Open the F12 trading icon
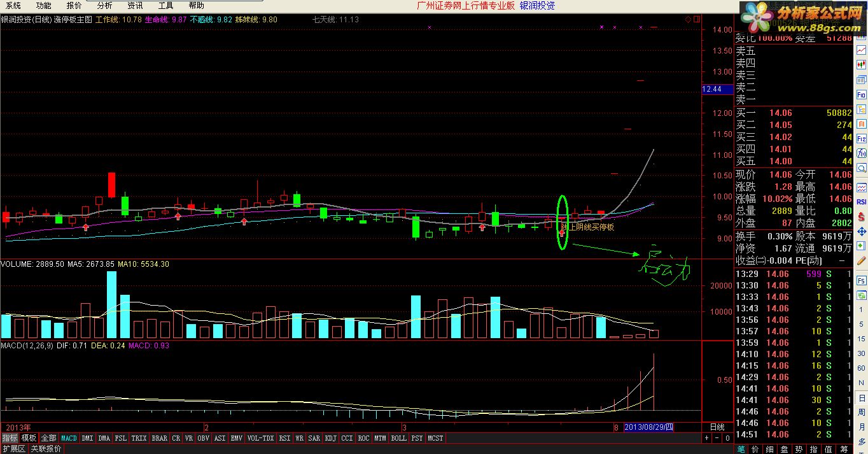This screenshot has width=868, height=454. [x=862, y=138]
